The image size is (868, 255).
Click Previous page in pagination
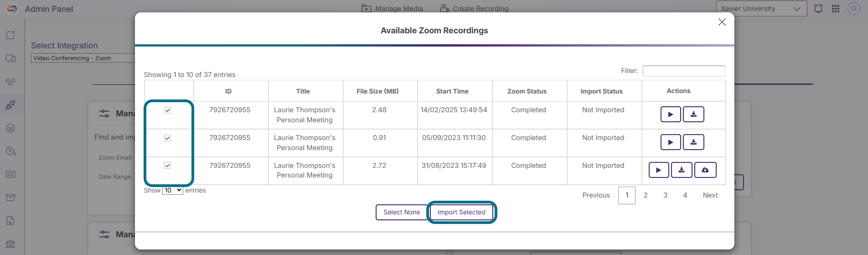596,195
